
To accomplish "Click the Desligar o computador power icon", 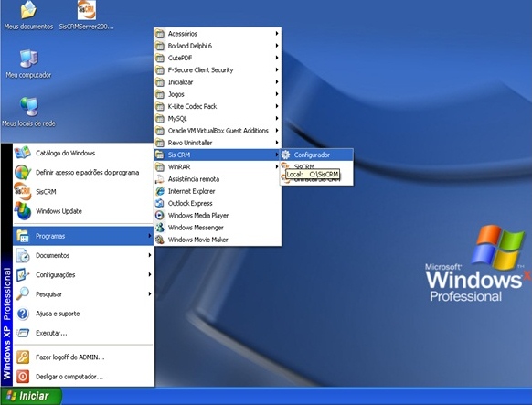I will click(x=22, y=377).
